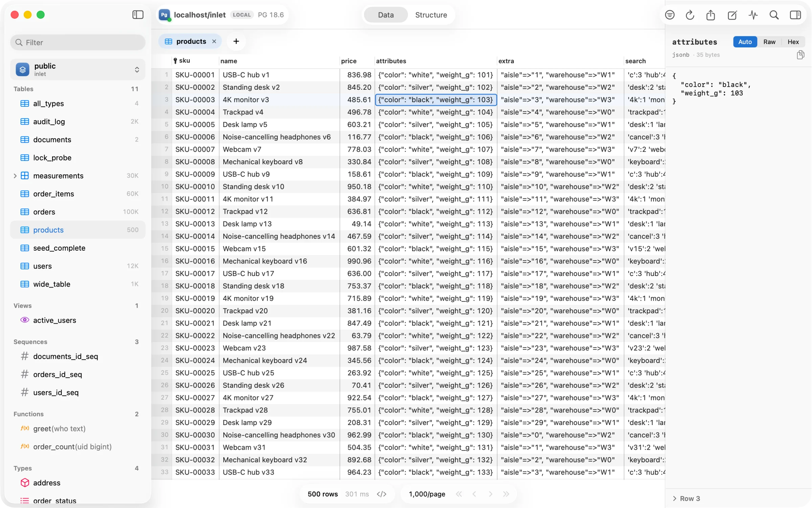
Task: Click the toolbar search magnifier
Action: (x=774, y=15)
